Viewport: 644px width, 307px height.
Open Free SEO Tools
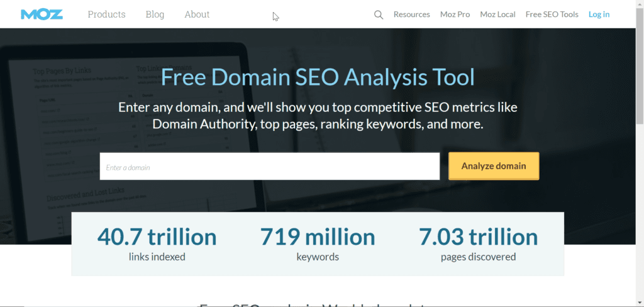tap(552, 14)
